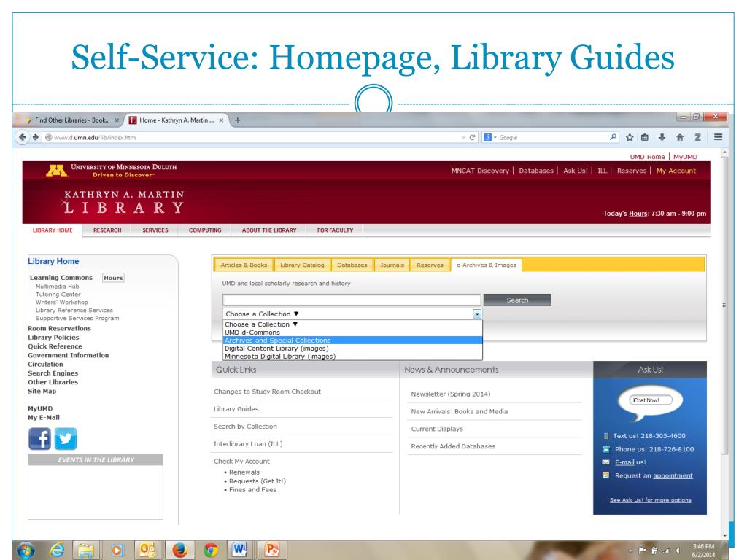Switch to Databases search tab
Image resolution: width=747 pixels, height=560 pixels.
352,265
